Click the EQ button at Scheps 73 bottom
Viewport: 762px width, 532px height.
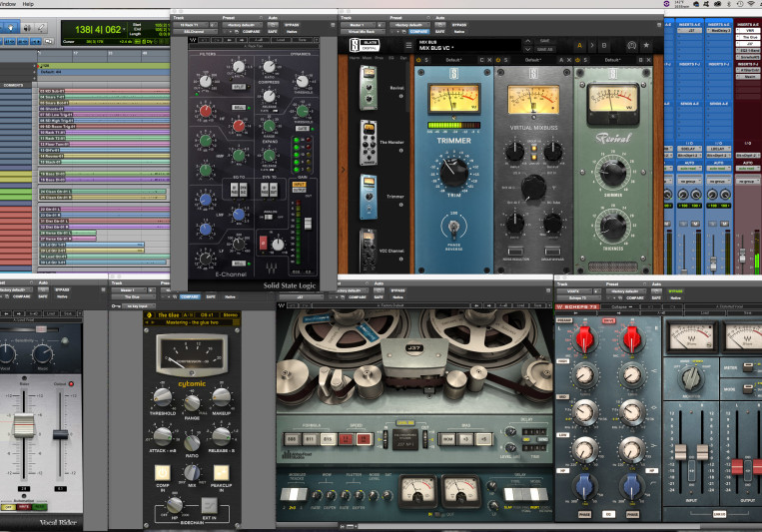pyautogui.click(x=608, y=514)
